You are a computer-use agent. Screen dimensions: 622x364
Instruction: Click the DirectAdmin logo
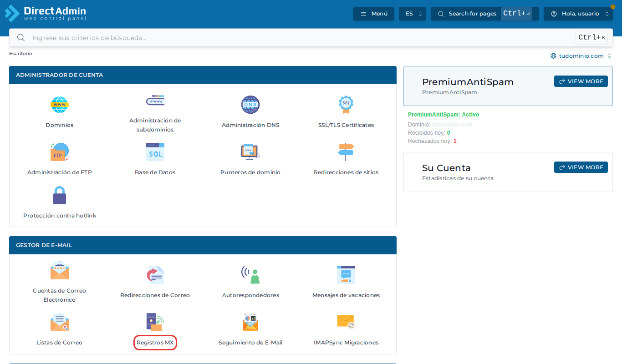point(46,13)
